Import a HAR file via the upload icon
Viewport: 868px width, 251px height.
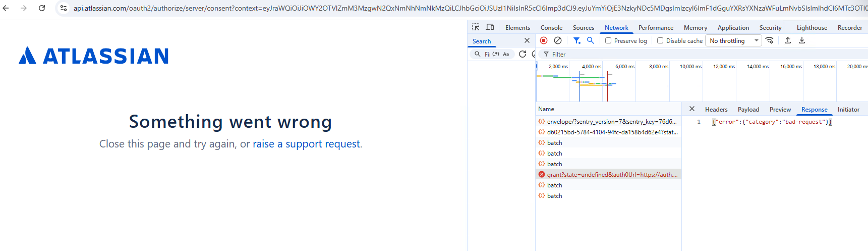(788, 40)
